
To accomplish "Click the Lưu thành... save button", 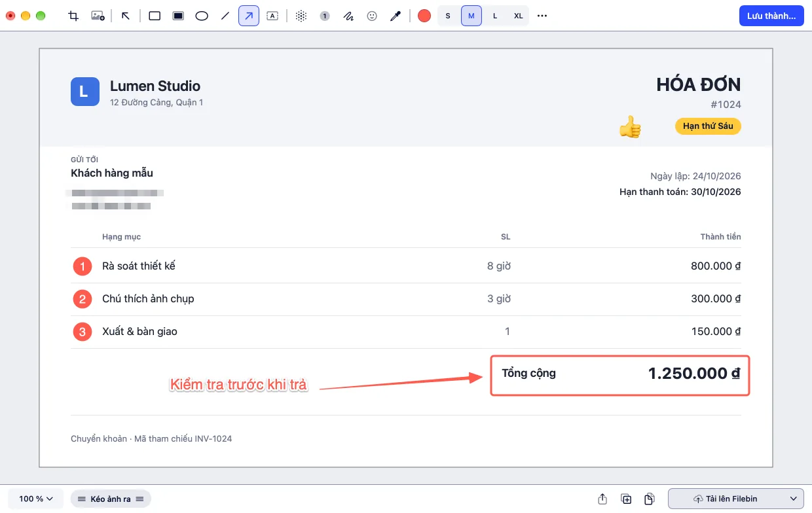I will 771,16.
